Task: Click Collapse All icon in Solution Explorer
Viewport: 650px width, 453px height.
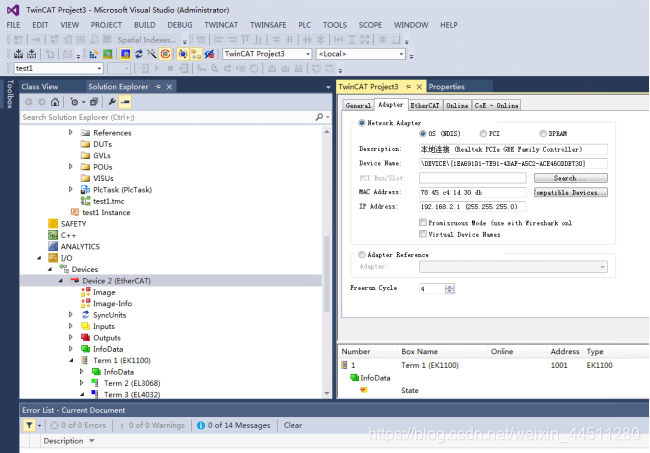Action: (94, 102)
